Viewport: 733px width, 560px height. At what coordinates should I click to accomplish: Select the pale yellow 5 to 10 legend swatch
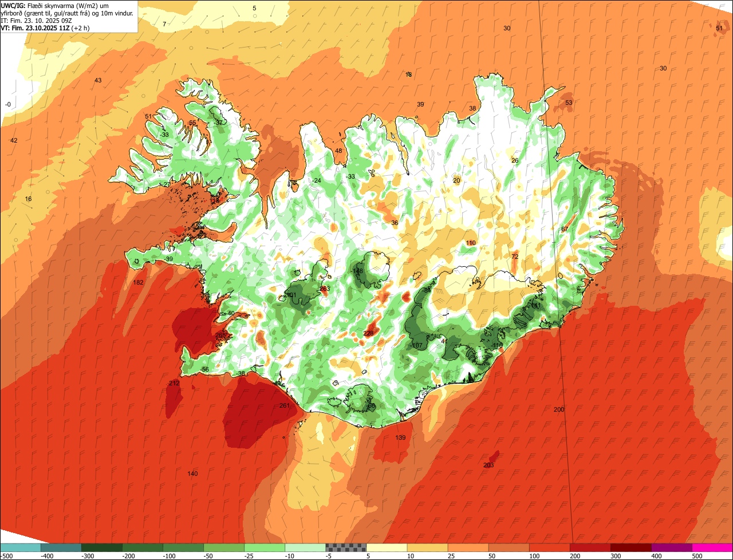coord(386,547)
